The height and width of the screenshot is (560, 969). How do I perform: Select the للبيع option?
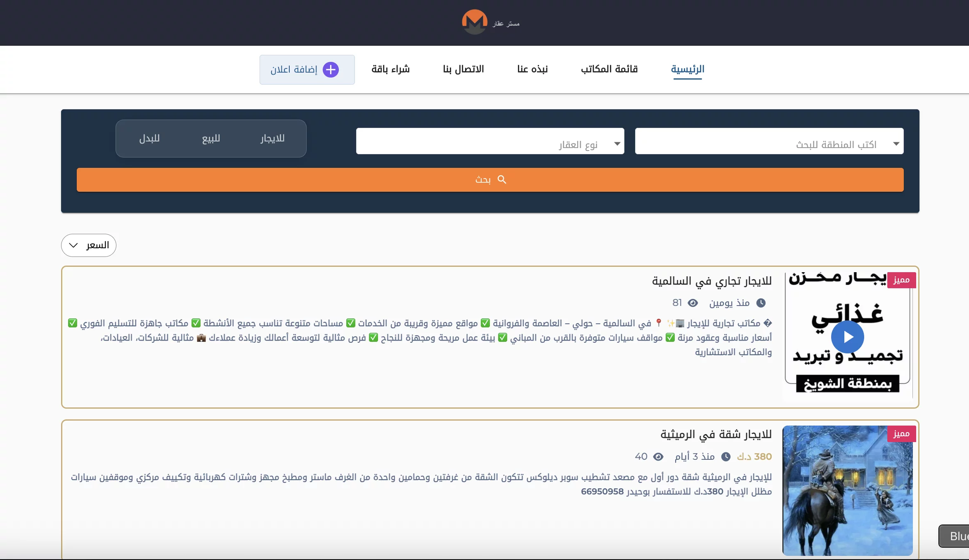(x=211, y=139)
